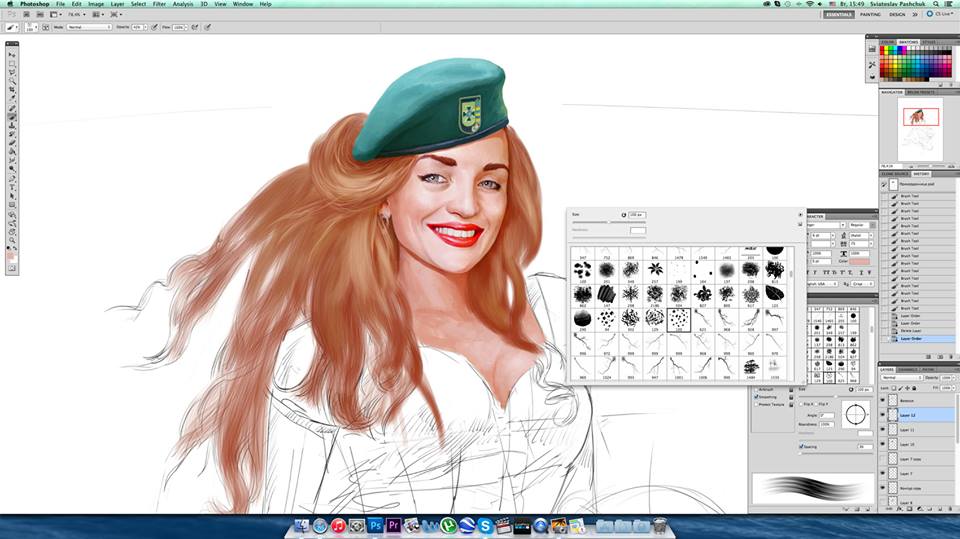Open the Layer menu

118,4
